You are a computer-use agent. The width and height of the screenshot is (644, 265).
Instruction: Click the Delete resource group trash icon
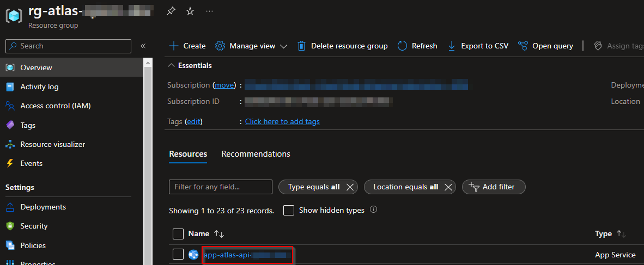pos(301,46)
